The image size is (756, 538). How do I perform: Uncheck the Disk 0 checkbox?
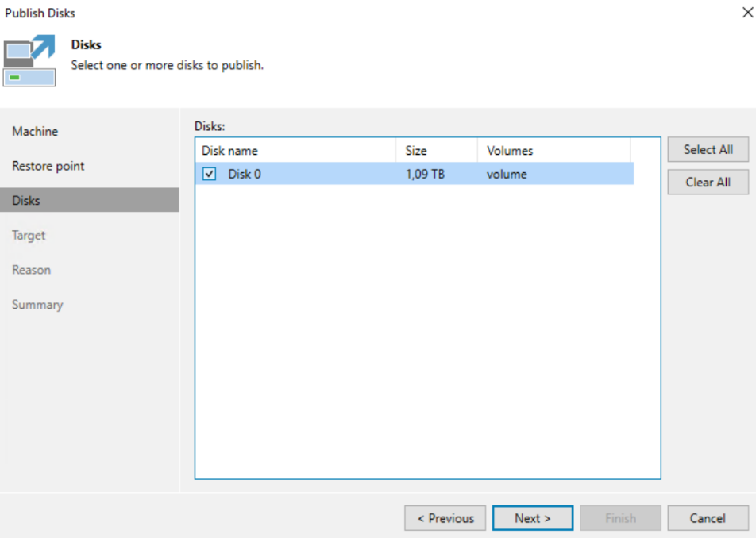pyautogui.click(x=210, y=174)
